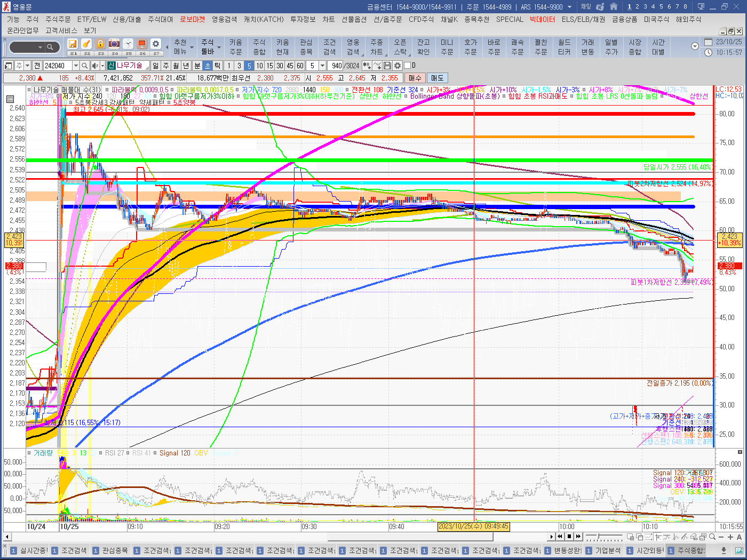Click the save icon above S1
This screenshot has height=560, width=747.
[73, 44]
